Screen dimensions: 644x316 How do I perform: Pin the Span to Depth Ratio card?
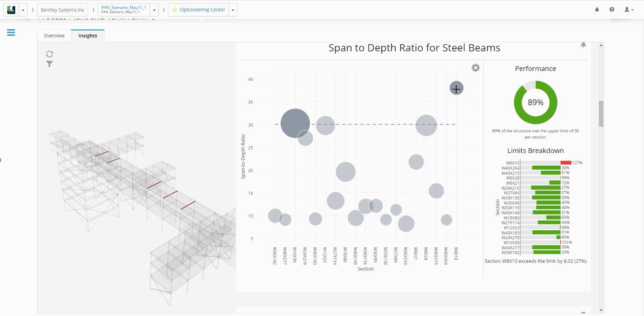point(583,45)
